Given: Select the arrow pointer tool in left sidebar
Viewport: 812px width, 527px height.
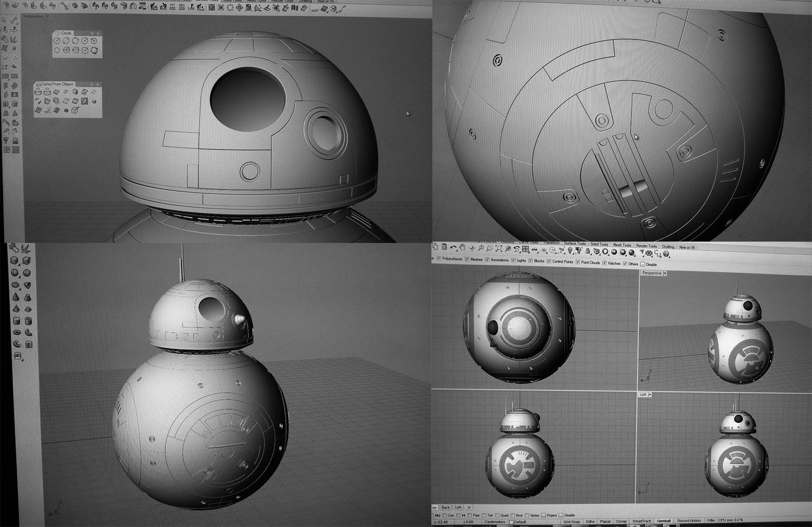Looking at the screenshot, I should [x=4, y=20].
